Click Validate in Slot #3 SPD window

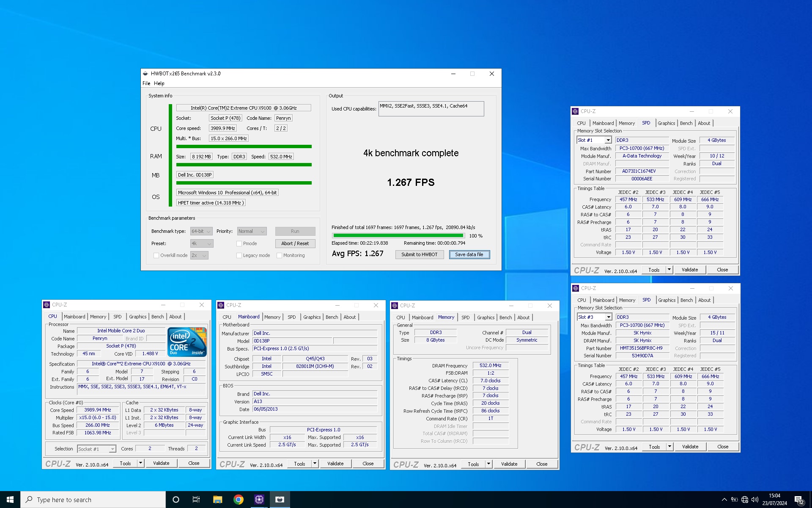coord(690,447)
